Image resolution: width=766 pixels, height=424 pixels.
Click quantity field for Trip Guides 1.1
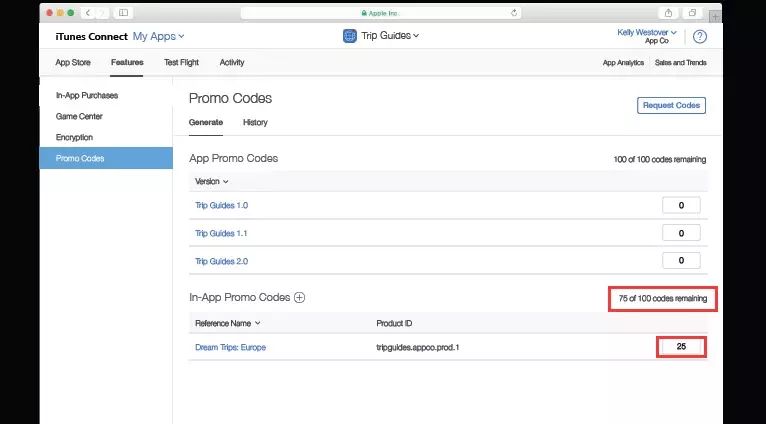click(681, 233)
